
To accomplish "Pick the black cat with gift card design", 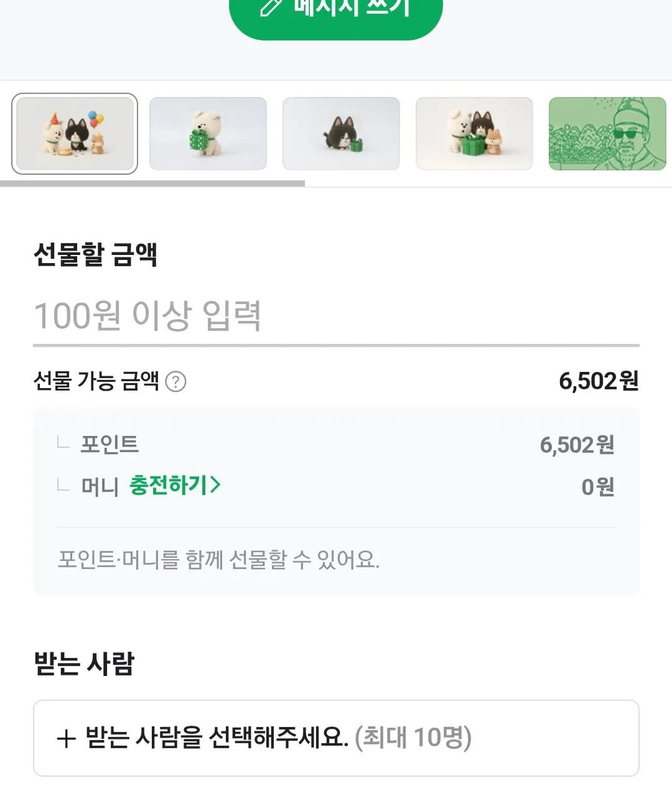I will 341,134.
